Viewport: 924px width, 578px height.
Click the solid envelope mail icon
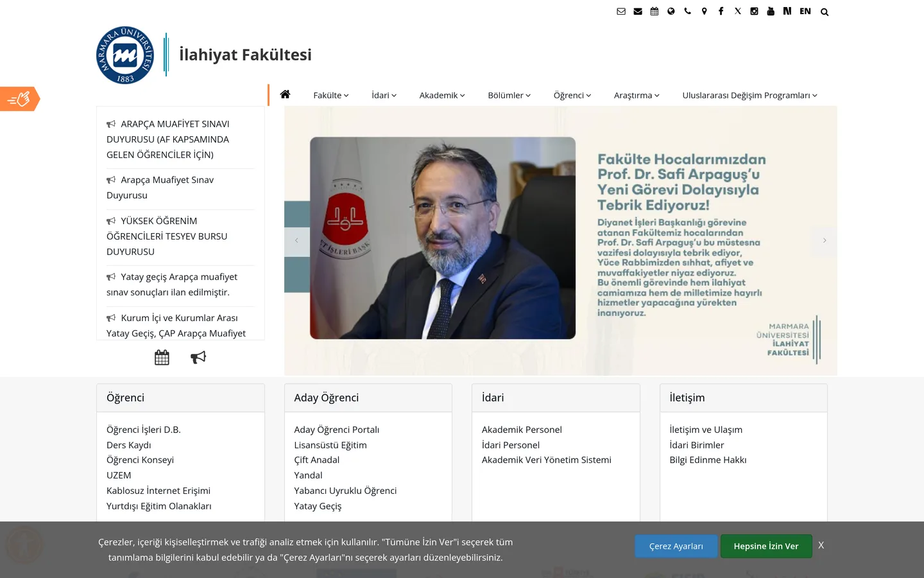tap(638, 12)
